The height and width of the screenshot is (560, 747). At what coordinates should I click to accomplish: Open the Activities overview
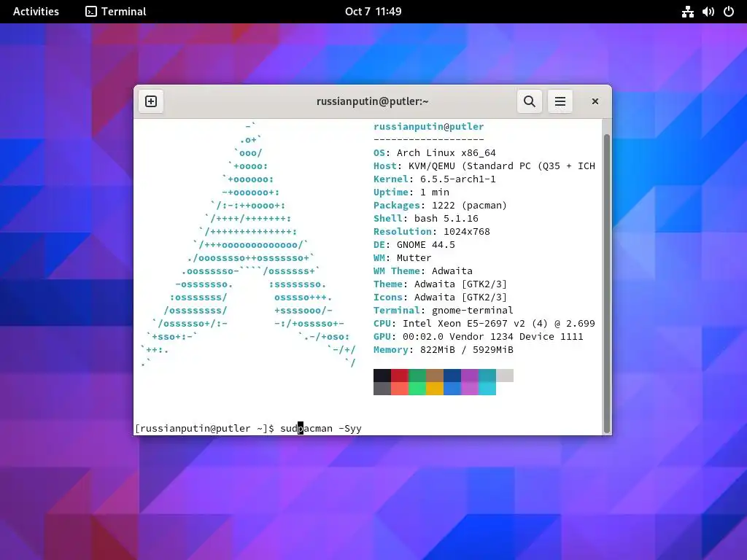(x=36, y=12)
